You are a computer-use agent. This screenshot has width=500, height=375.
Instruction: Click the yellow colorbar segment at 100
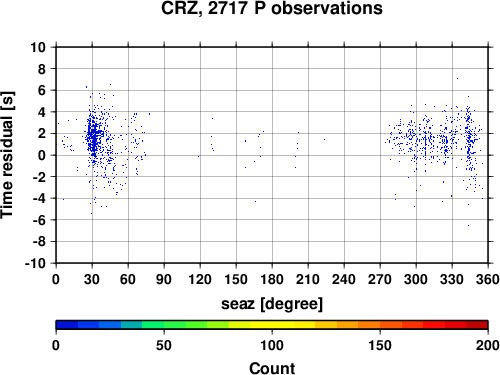coord(272,325)
